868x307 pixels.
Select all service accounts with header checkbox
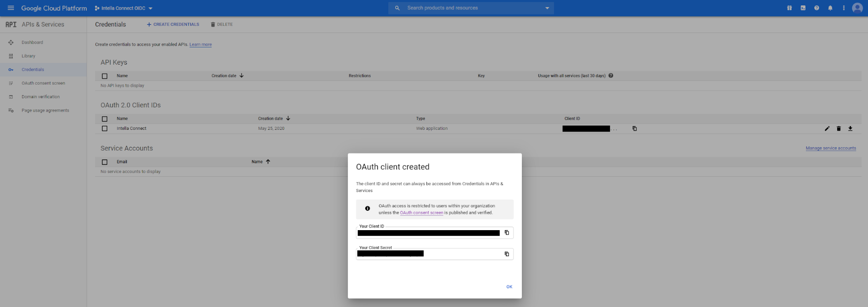[105, 162]
